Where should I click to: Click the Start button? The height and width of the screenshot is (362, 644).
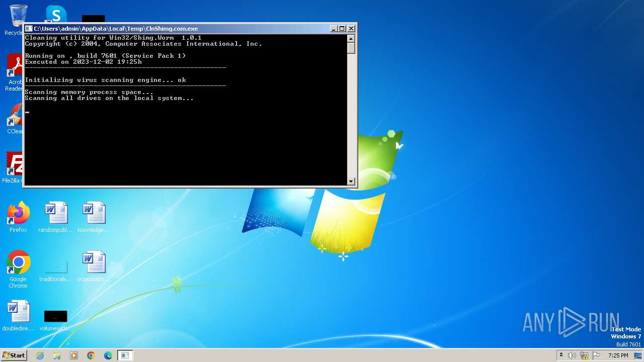14,355
